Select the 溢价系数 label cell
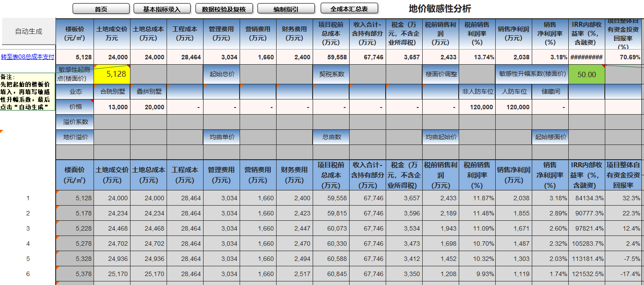 pos(75,122)
